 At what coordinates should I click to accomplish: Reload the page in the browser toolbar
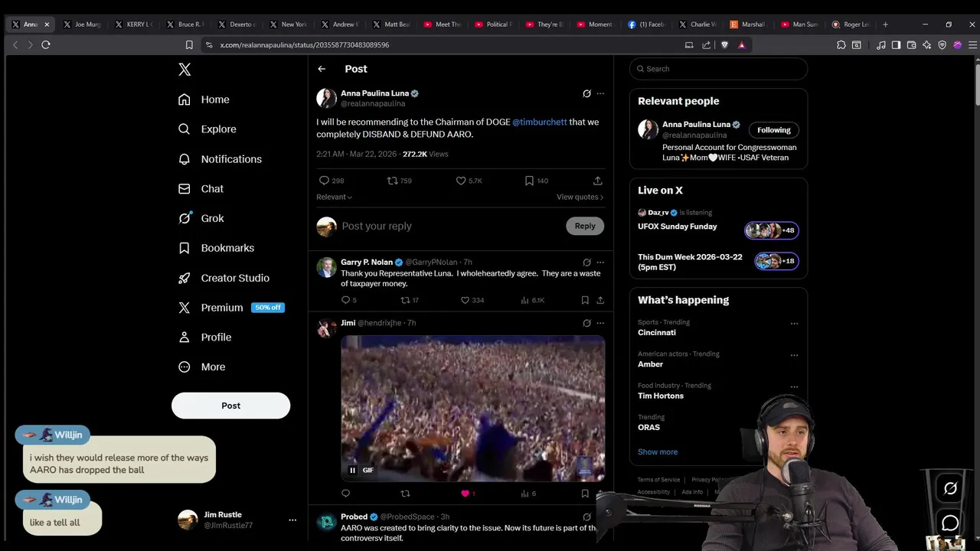point(46,45)
